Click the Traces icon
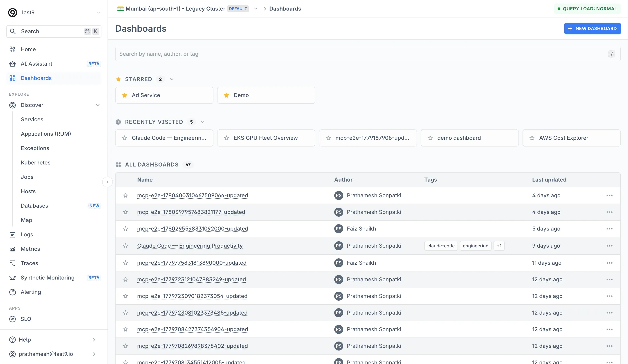This screenshot has width=628, height=364. [12, 263]
